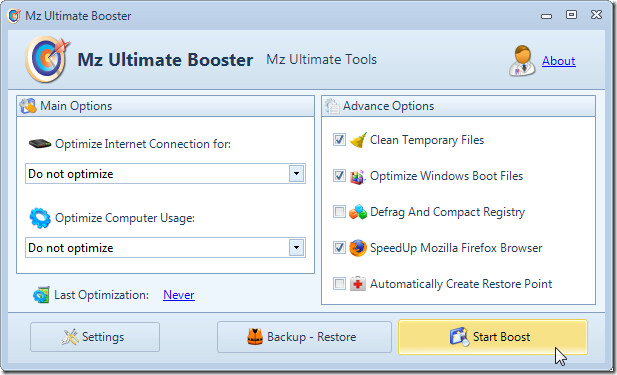Uncheck Clean Temporary Files checkbox

point(339,140)
